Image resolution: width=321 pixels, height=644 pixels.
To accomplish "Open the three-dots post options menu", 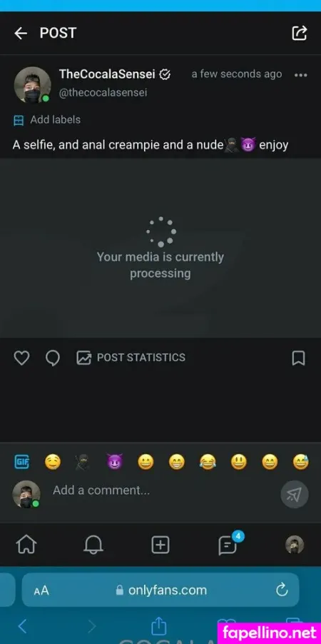I will pos(300,75).
